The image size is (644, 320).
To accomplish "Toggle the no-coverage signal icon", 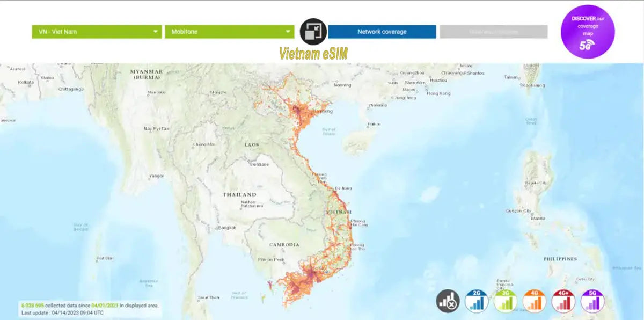I will (448, 302).
